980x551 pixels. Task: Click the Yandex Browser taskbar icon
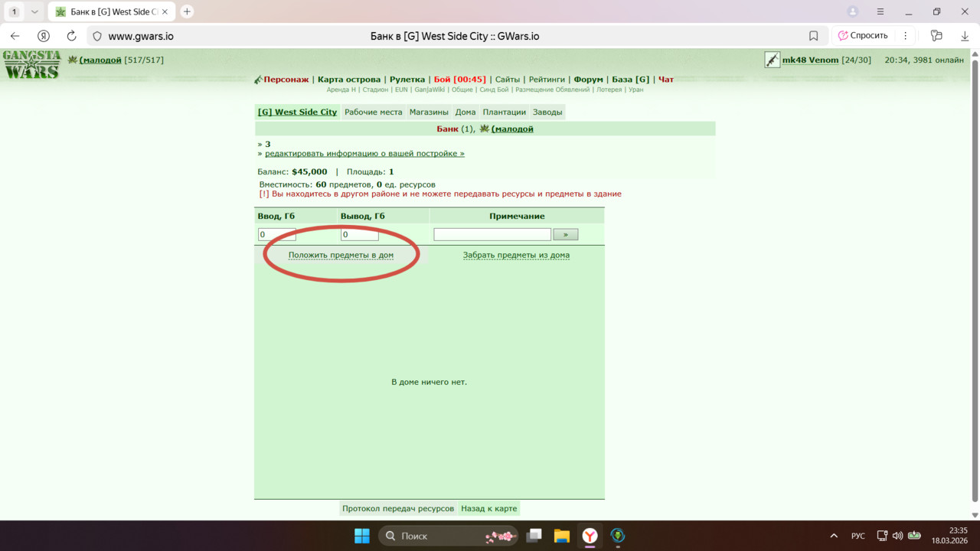pos(590,536)
